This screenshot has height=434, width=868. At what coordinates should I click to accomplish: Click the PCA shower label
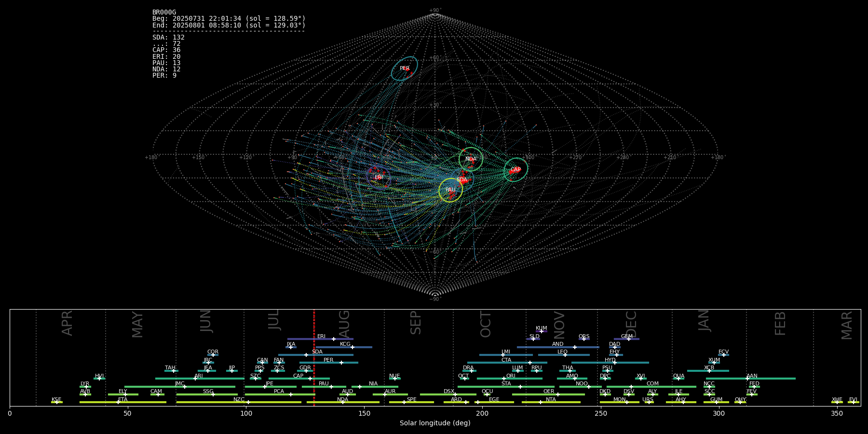click(279, 392)
